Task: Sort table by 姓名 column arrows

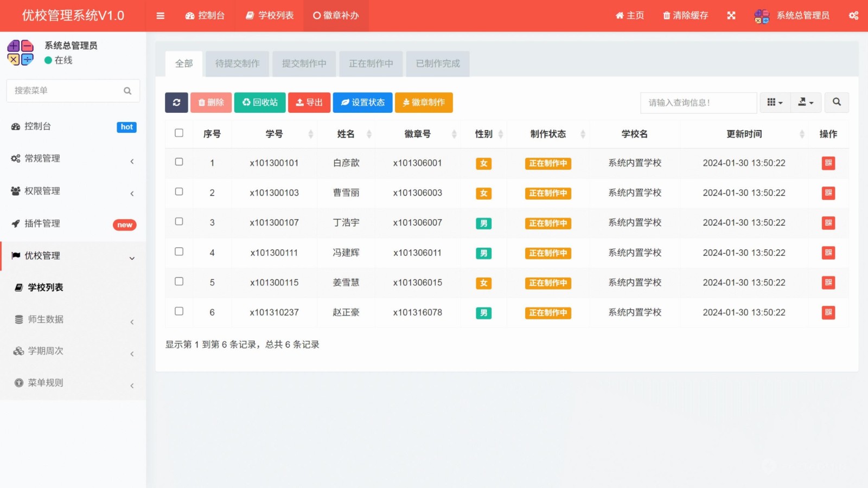Action: [369, 134]
